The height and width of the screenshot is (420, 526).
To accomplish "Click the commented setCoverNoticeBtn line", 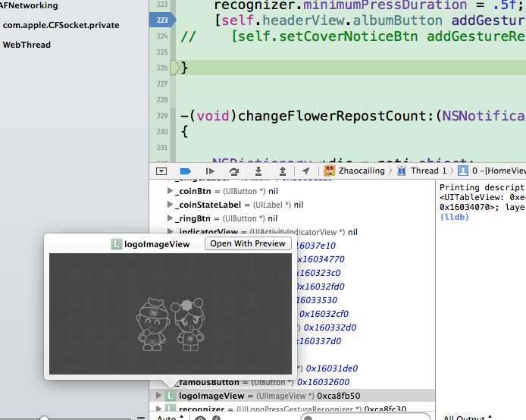I will point(353,36).
